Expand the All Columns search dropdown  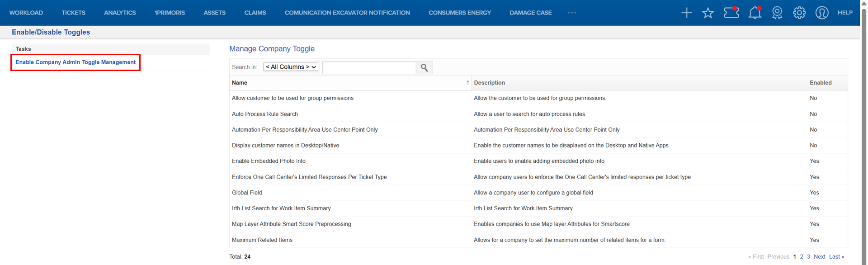point(291,67)
